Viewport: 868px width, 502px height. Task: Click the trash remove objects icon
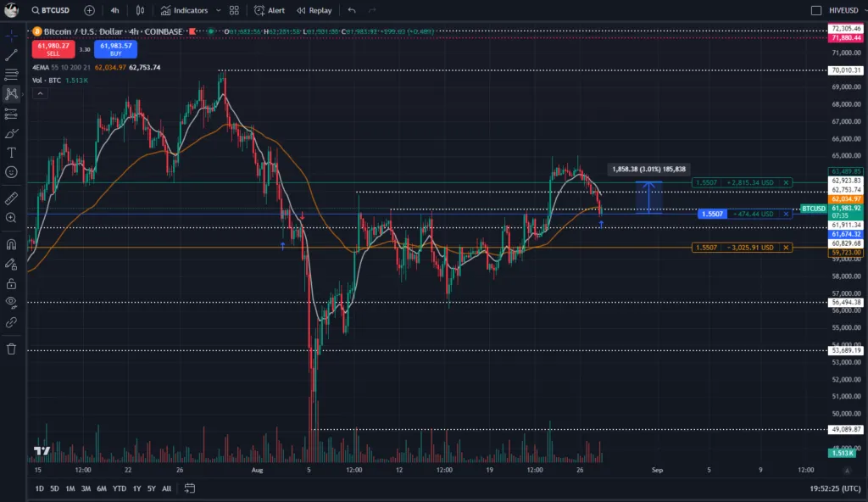tap(11, 349)
